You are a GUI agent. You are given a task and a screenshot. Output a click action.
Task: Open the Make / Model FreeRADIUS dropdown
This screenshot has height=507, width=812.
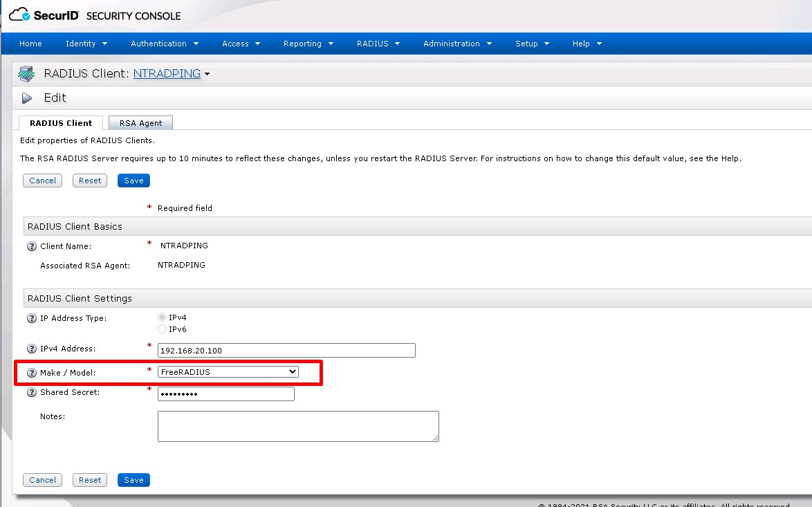click(228, 372)
